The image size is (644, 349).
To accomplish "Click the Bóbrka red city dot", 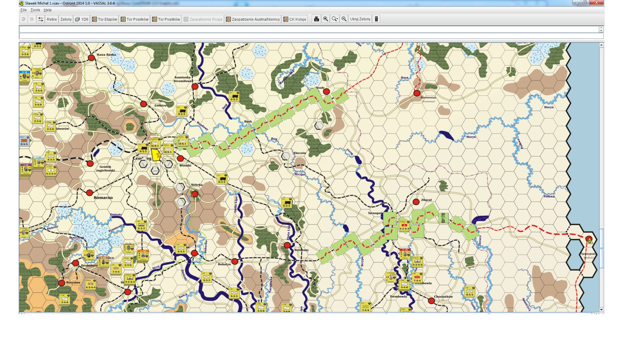I will click(195, 194).
